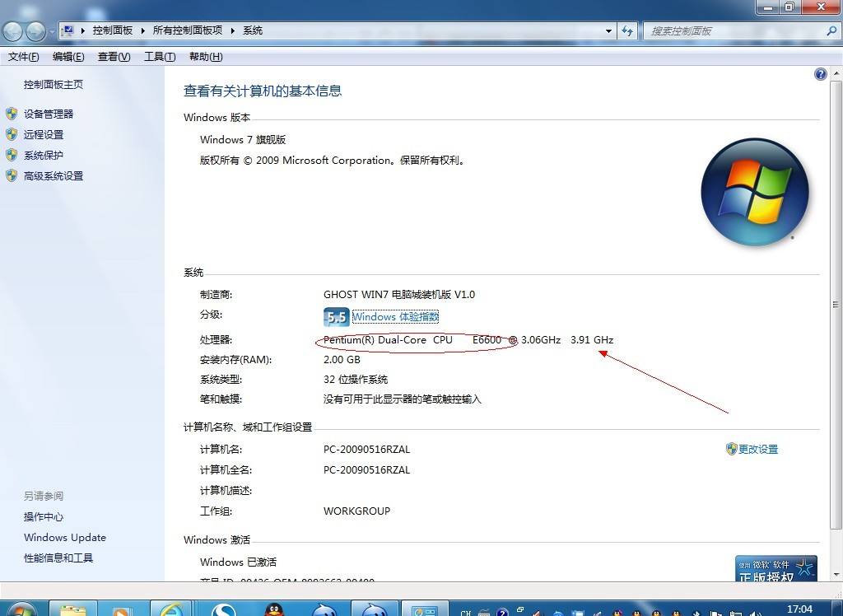Click the installed memory value 2.00 GB
843x616 pixels.
tap(342, 359)
